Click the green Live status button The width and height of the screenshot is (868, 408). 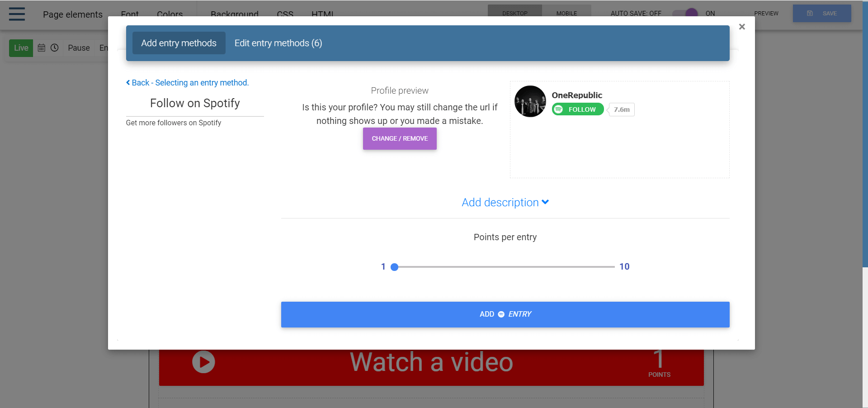[21, 47]
